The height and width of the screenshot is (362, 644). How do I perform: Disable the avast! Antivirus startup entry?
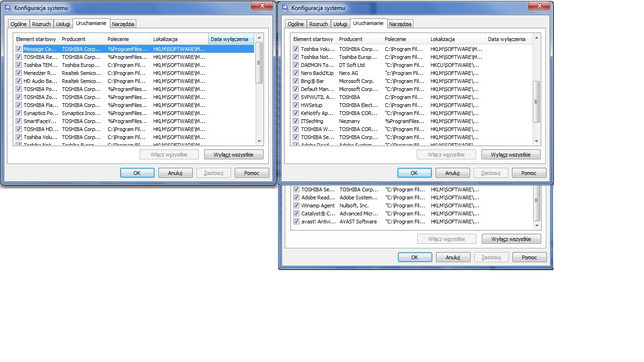coord(297,222)
